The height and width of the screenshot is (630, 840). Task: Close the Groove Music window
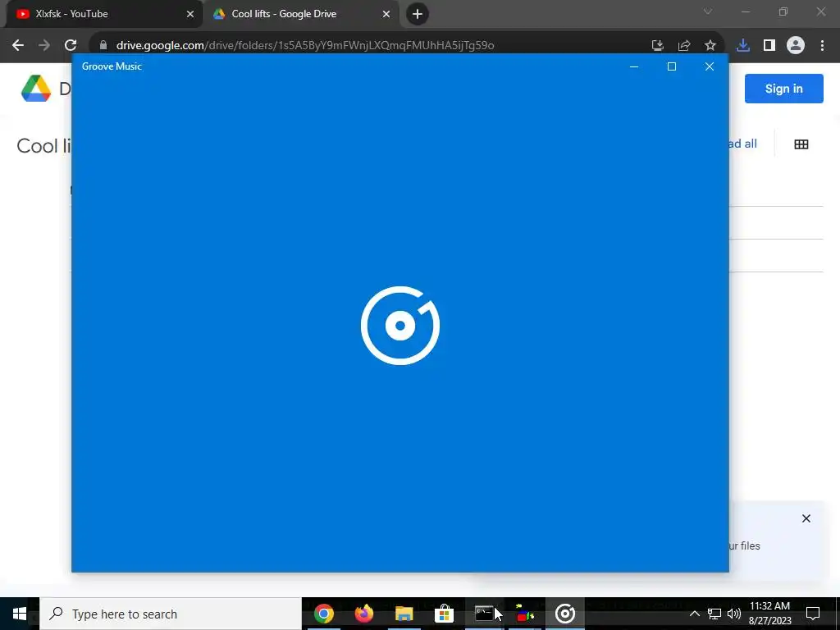(710, 66)
